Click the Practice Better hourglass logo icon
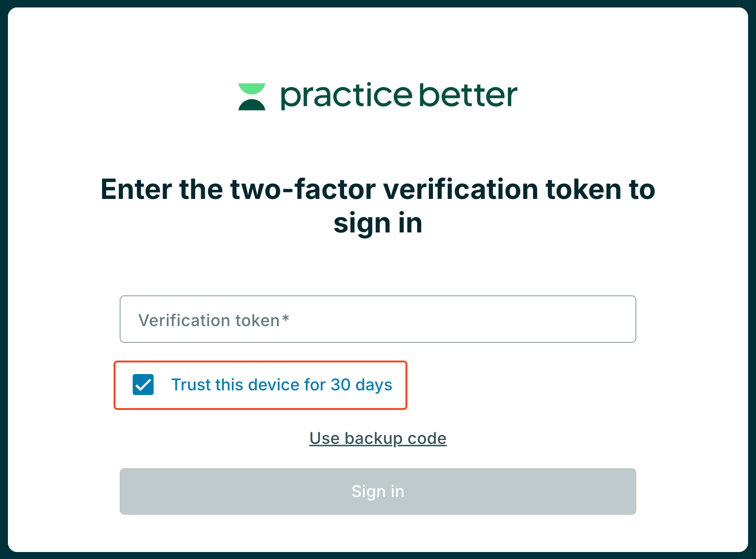 [252, 97]
